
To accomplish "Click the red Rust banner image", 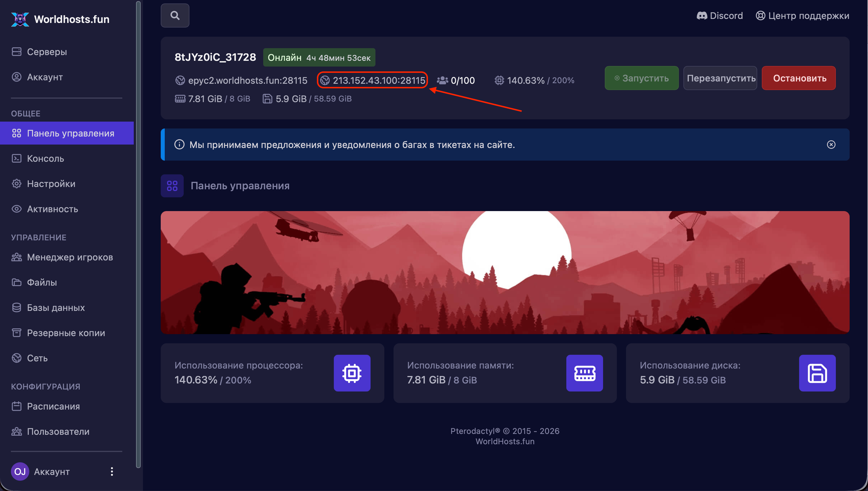I will point(505,273).
